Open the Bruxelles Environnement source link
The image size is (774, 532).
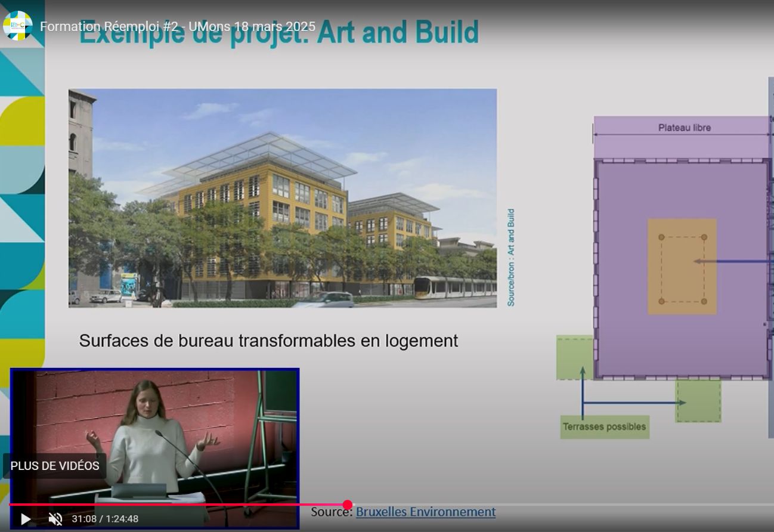click(x=426, y=512)
